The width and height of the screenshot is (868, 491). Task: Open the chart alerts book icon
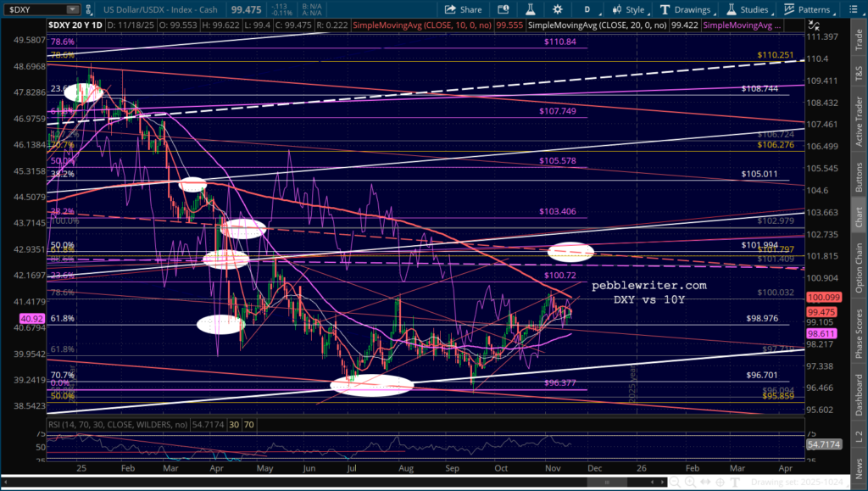(x=503, y=9)
